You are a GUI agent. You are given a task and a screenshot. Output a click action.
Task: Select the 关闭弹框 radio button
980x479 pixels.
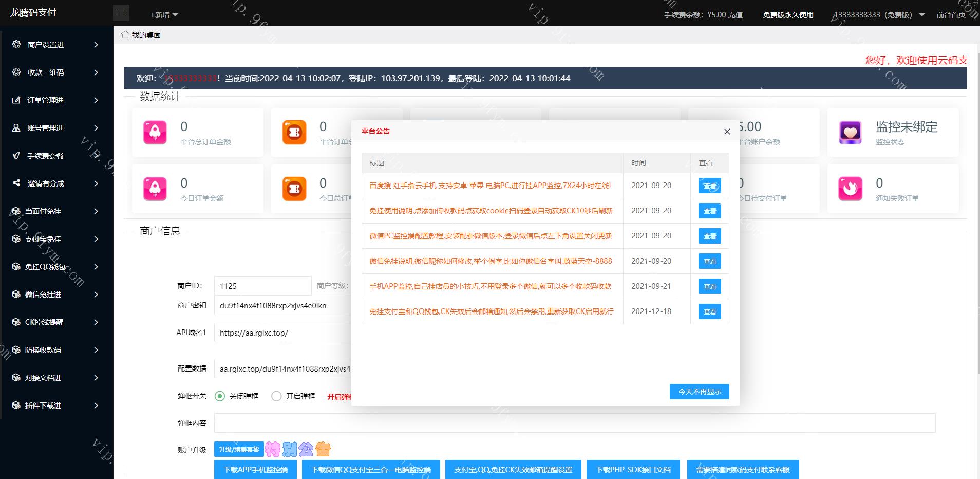[220, 396]
